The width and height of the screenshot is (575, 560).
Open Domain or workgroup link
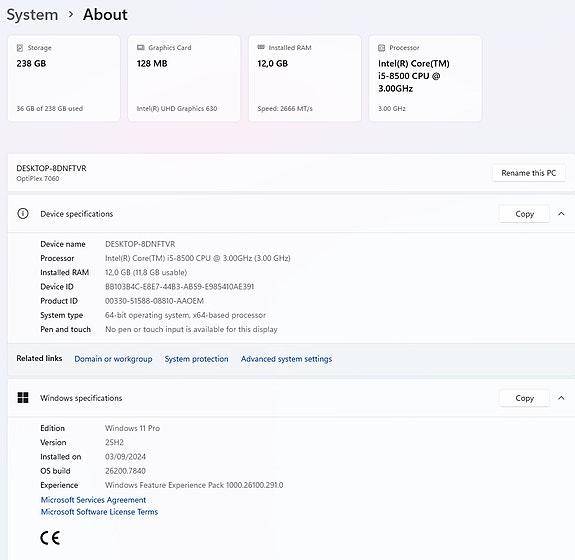[x=113, y=359]
